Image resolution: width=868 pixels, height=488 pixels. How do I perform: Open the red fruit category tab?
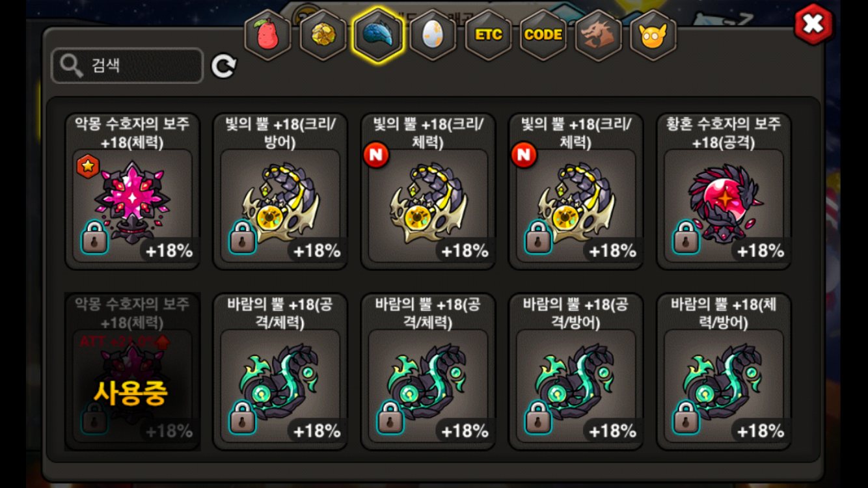pyautogui.click(x=267, y=35)
